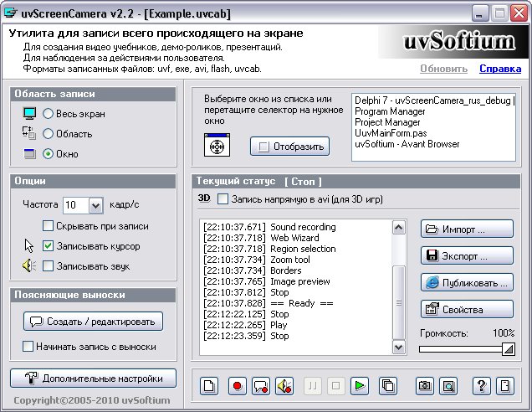Click the new file icon in bottom toolbar
Image resolution: width=532 pixels, height=412 pixels.
(210, 386)
